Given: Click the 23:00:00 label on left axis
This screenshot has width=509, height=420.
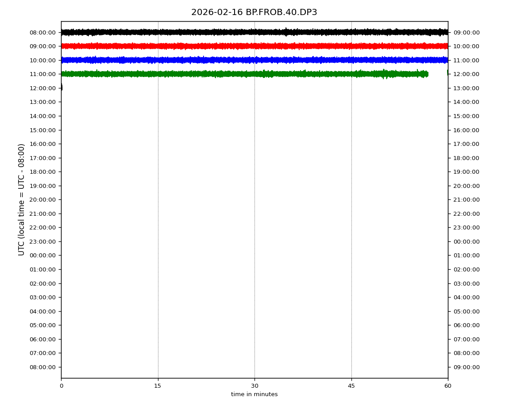Looking at the screenshot, I should point(42,241).
